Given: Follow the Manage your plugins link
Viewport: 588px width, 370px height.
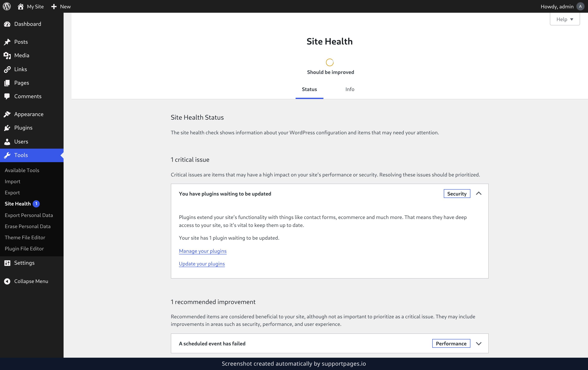Looking at the screenshot, I should coord(203,251).
